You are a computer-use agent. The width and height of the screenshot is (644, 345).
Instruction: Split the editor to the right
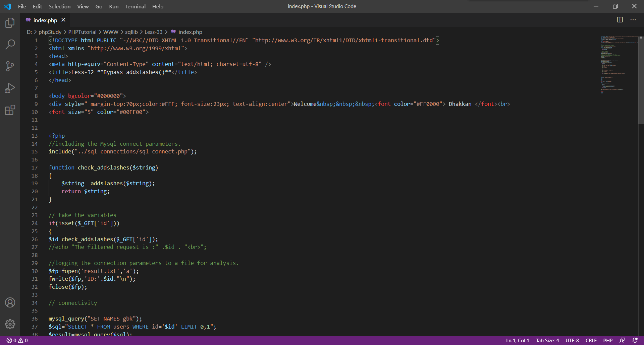click(x=620, y=20)
